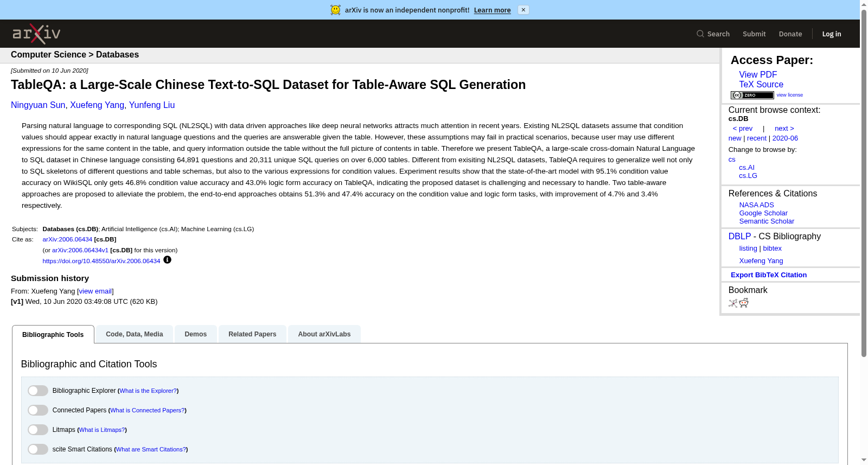Click the DBLP bibtex link

773,249
